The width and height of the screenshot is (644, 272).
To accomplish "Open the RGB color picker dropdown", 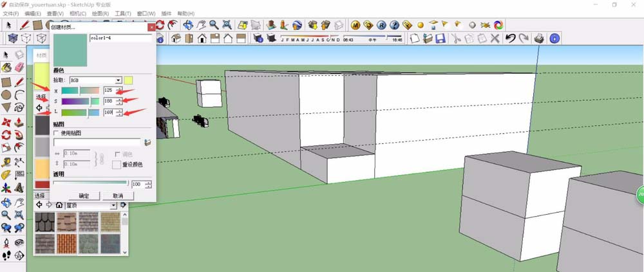I will tap(118, 80).
